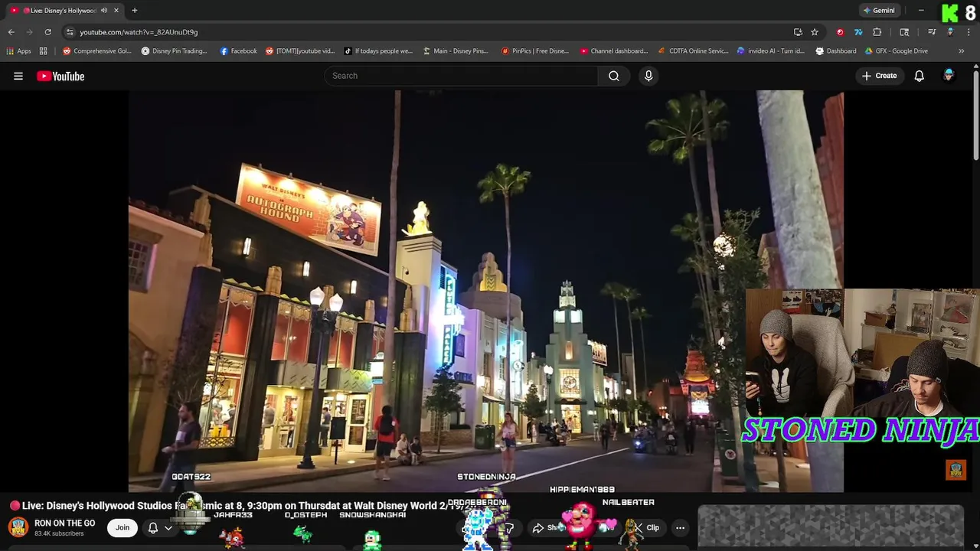
Task: Open YouTube notifications bell in header
Action: click(x=920, y=76)
